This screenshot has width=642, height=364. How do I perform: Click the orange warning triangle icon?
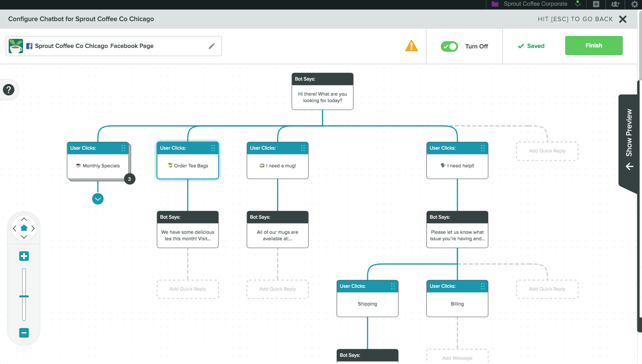pos(412,46)
